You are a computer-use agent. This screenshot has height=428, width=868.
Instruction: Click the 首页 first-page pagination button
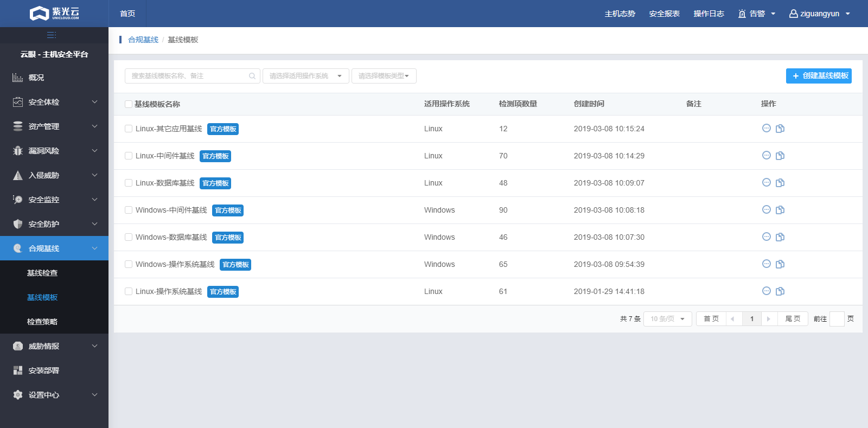711,319
